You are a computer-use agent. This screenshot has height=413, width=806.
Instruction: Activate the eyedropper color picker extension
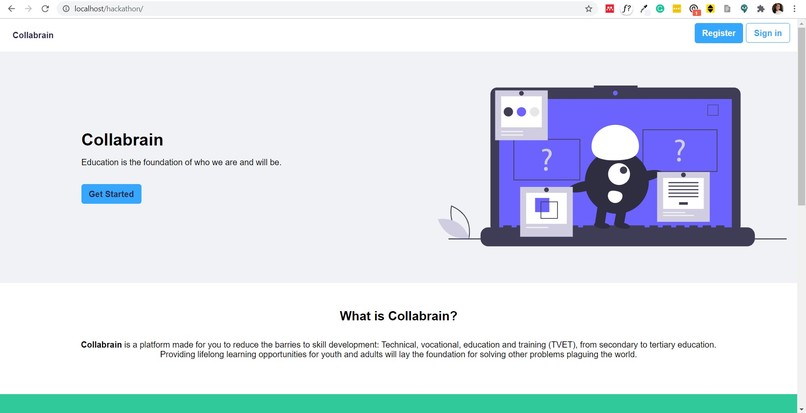[x=644, y=9]
